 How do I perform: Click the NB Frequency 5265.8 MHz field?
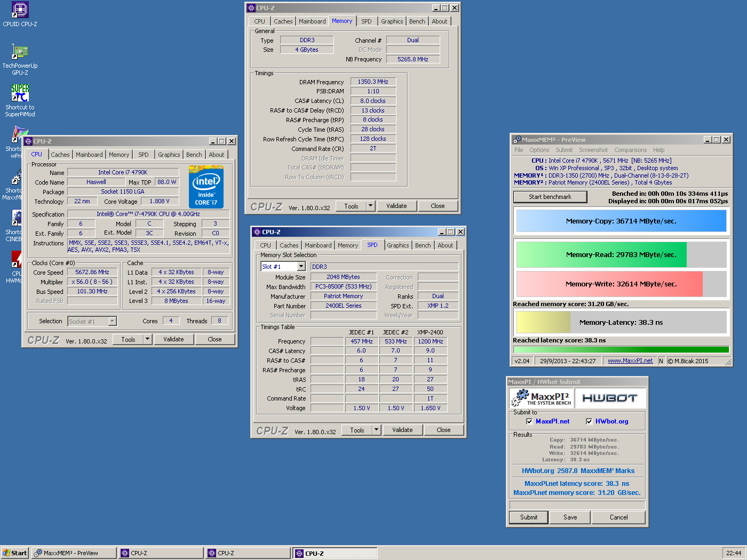(413, 59)
